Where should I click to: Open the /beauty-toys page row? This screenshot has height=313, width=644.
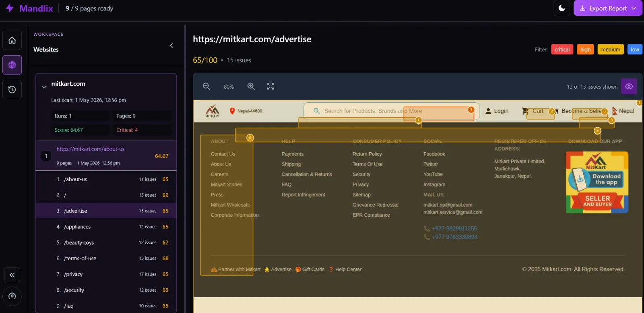106,243
